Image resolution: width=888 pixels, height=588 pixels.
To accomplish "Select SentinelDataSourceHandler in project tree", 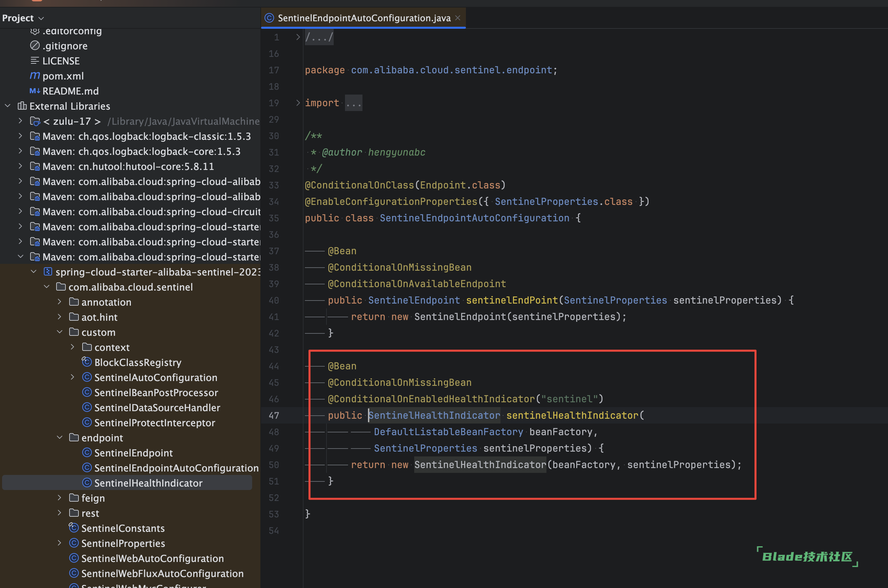I will click(x=157, y=408).
